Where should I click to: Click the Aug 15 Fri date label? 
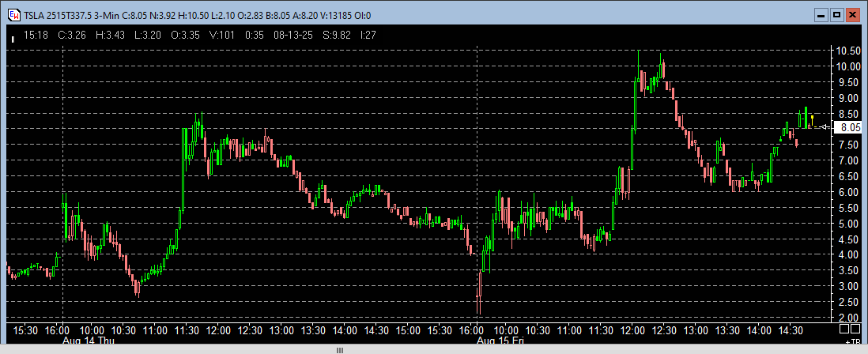[500, 340]
